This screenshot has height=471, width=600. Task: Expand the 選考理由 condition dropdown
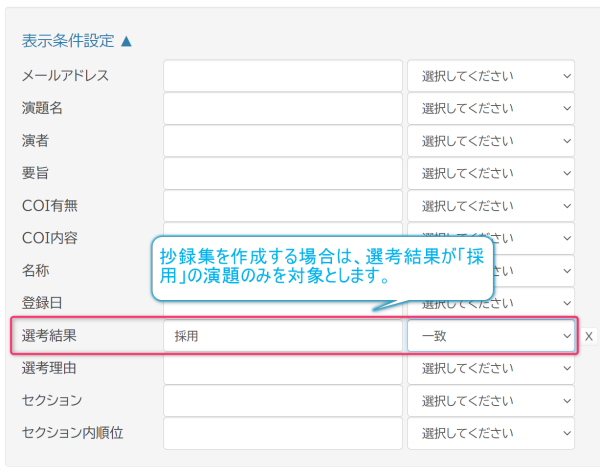(491, 368)
